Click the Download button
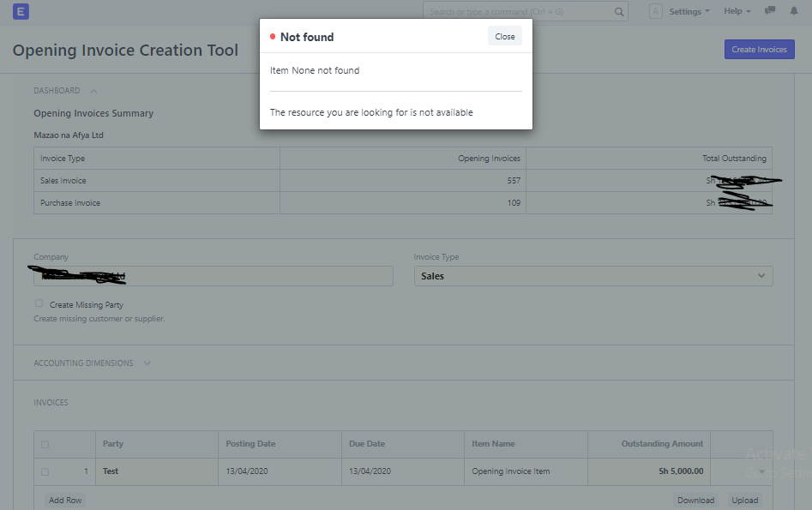The width and height of the screenshot is (812, 510). coord(695,501)
